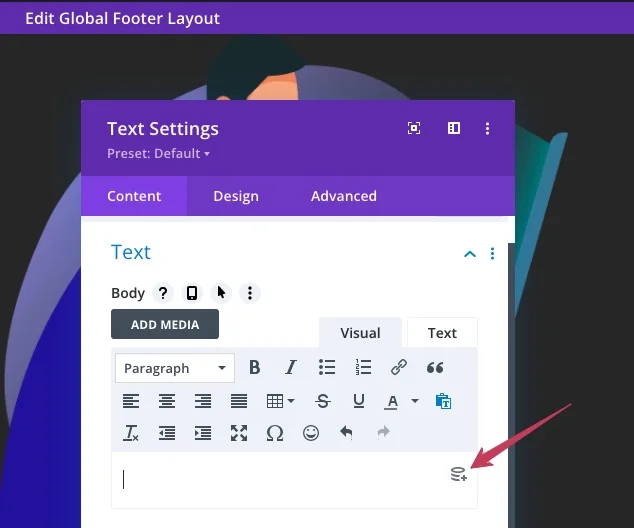Click the text color A icon
Screen dimensions: 634x528
coord(391,401)
